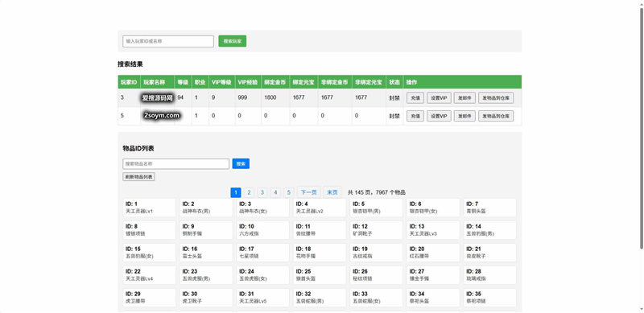Select the item card ID: 20
This screenshot has height=313, width=644.
point(433,253)
